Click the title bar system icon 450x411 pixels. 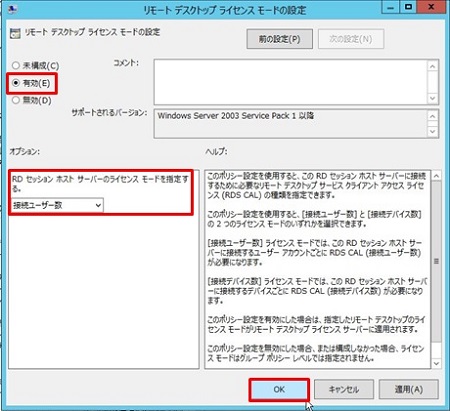click(12, 9)
